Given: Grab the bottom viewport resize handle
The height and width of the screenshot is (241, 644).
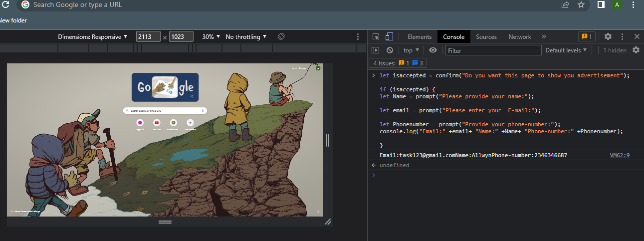Looking at the screenshot, I should (165, 222).
